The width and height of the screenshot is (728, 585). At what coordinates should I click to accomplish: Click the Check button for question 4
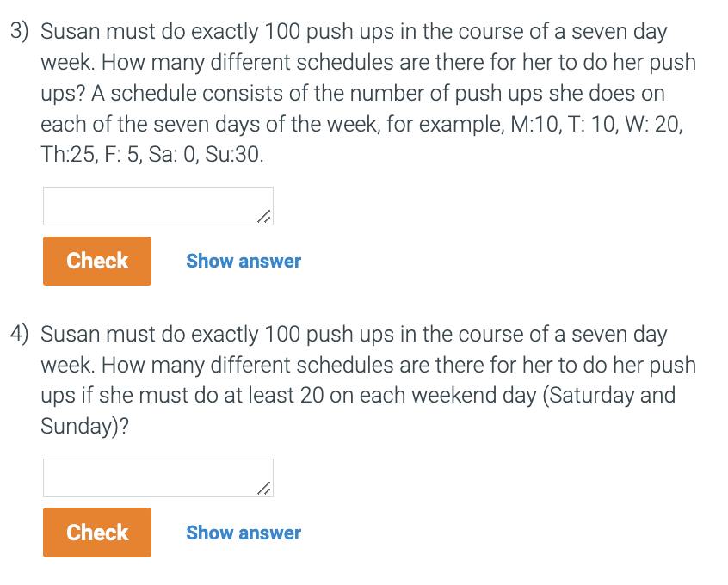(96, 533)
